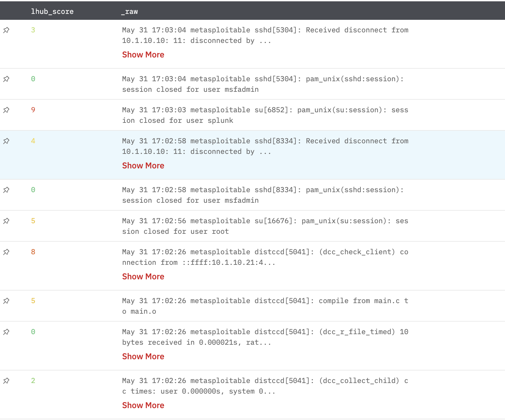Show more of sshd[5304] Received disconnect event
This screenshot has height=420, width=505.
pyautogui.click(x=143, y=54)
